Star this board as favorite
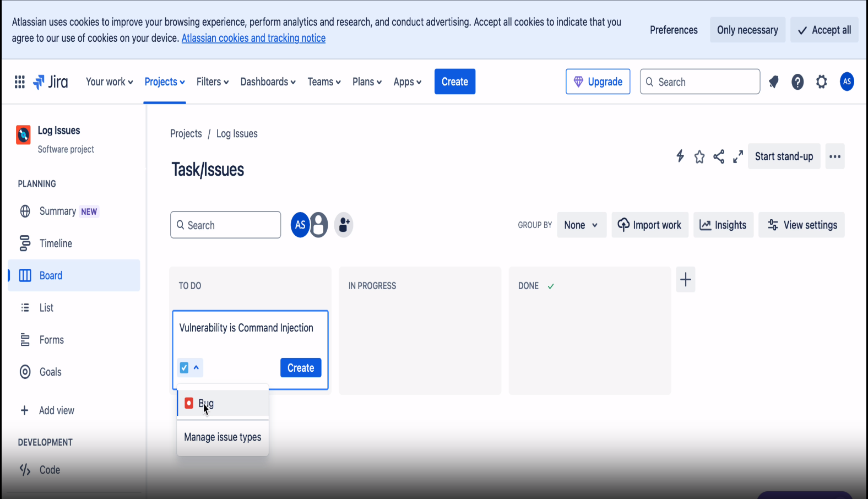The height and width of the screenshot is (499, 868). [699, 157]
